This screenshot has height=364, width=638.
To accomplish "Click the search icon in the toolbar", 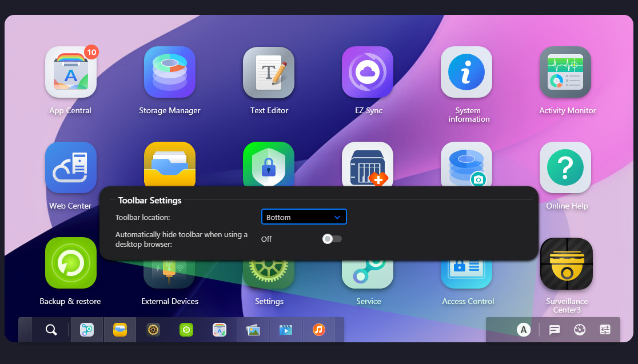I will [x=51, y=330].
